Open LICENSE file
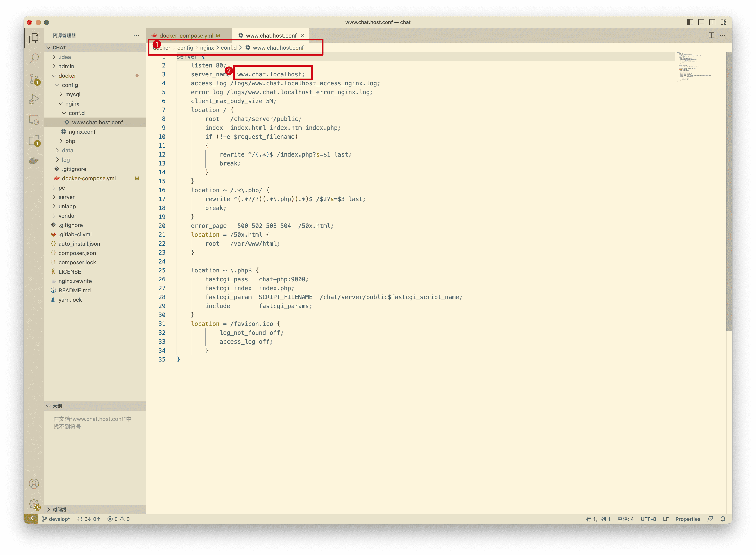 [x=95, y=272]
